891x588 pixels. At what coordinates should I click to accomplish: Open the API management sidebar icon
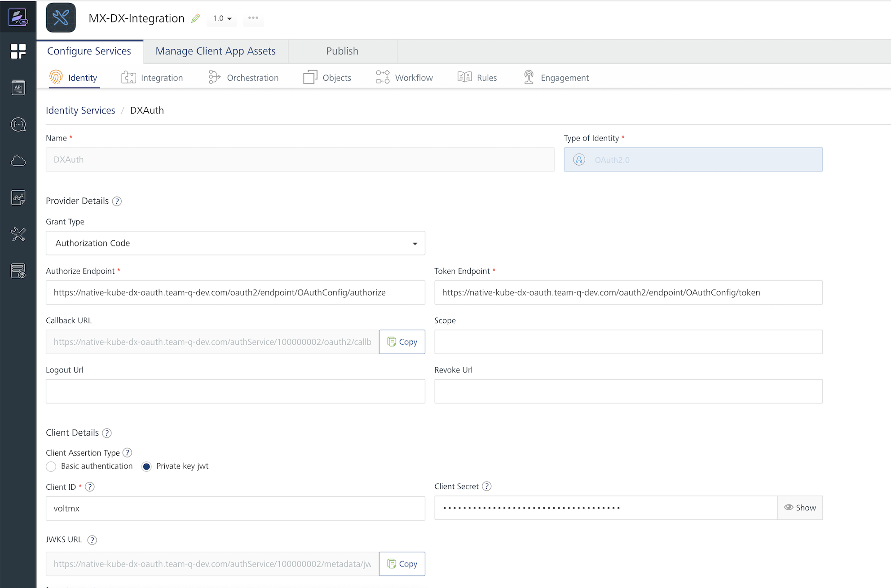(x=18, y=88)
